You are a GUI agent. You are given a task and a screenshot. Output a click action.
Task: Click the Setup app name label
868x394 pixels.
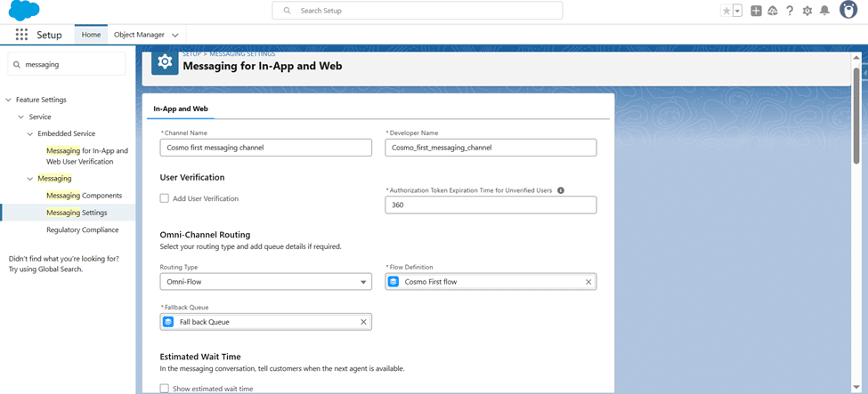[x=49, y=35]
